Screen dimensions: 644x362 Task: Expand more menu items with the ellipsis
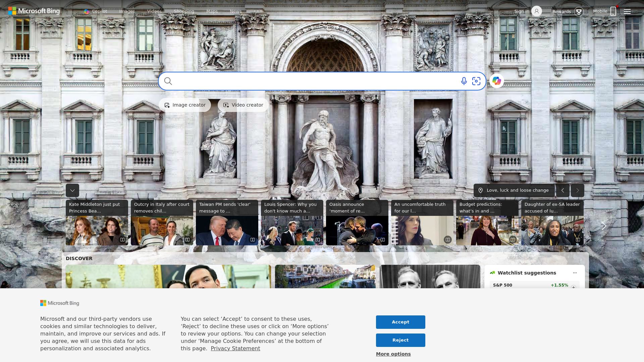click(x=258, y=11)
